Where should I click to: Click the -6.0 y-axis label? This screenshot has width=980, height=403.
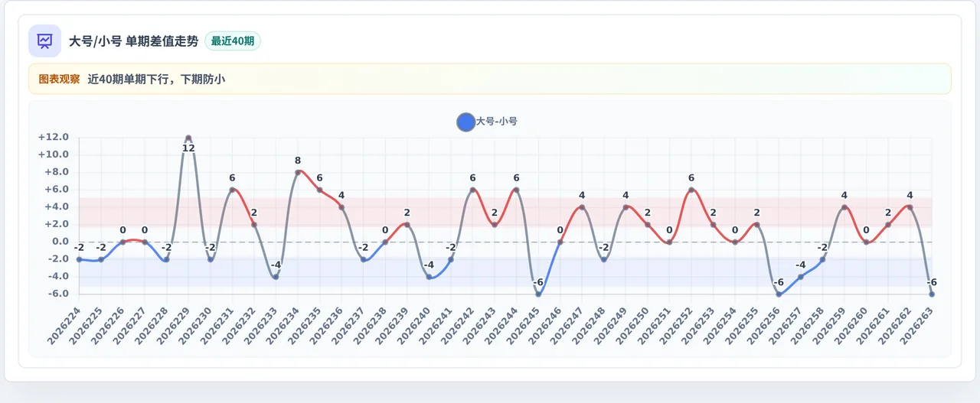pyautogui.click(x=55, y=294)
